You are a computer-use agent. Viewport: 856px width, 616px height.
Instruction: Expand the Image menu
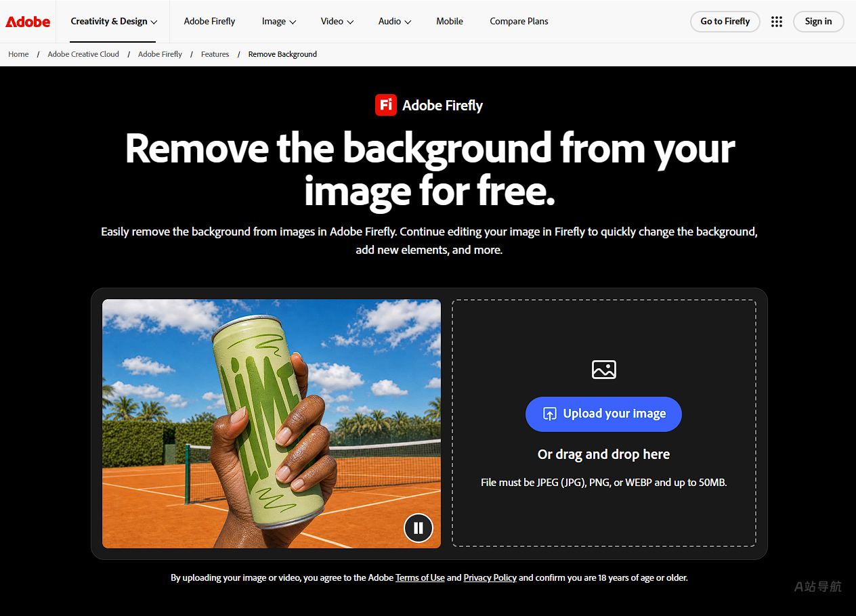[279, 22]
